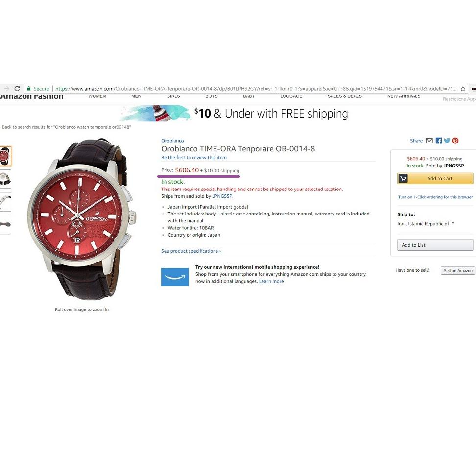Expand See product specifications
Viewport: 476px width, 476px height.
point(191,251)
